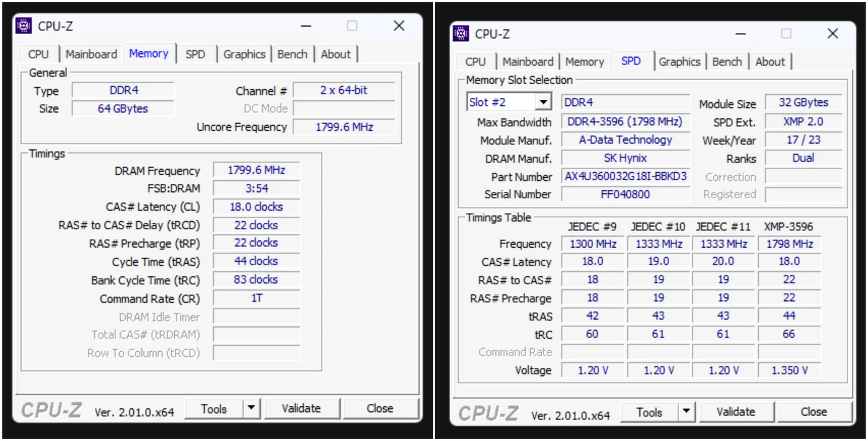The image size is (868, 441).
Task: Click CPU-Z app icon in right window title bar
Action: click(x=461, y=33)
